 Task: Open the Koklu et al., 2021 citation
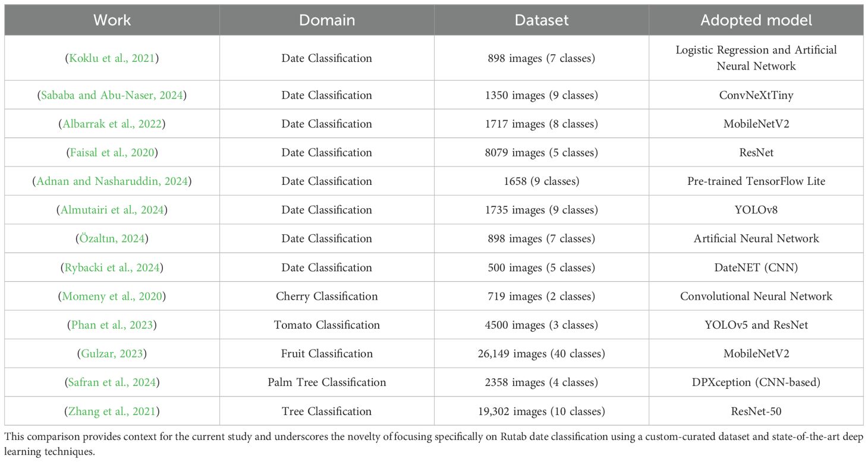tap(112, 58)
